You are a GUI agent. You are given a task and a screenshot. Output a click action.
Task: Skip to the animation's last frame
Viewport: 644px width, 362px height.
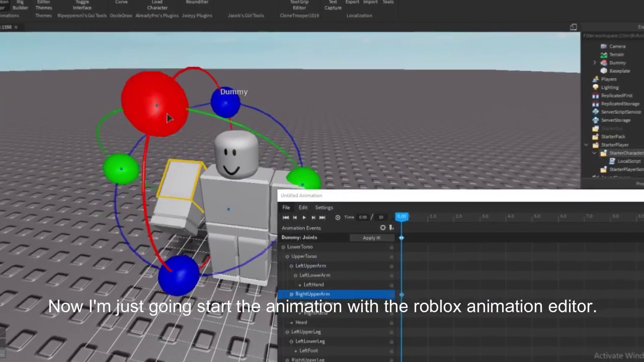322,217
